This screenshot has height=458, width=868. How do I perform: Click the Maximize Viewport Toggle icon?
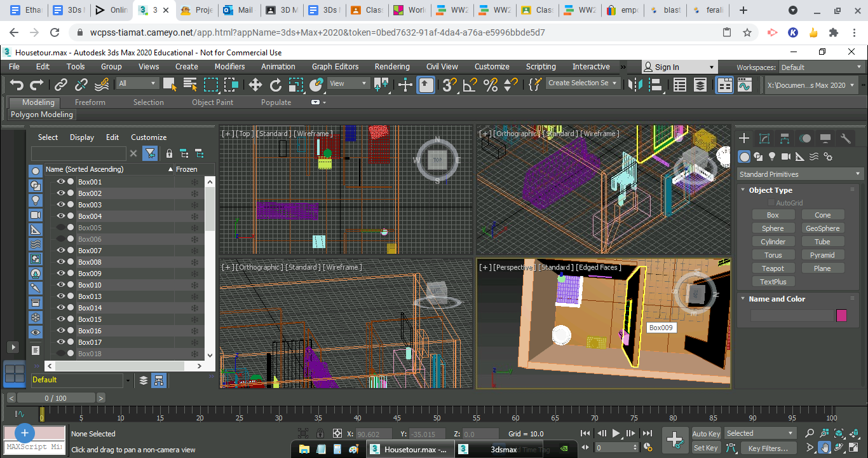click(855, 448)
